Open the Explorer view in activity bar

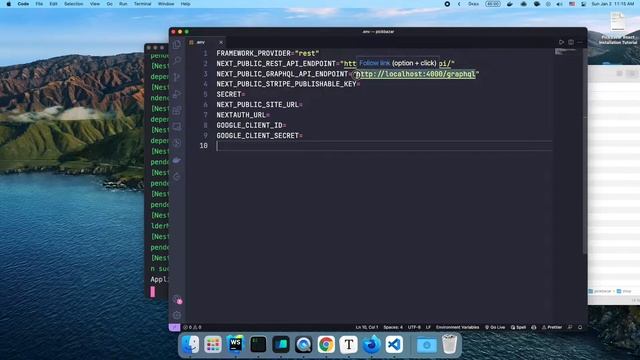coord(177,44)
